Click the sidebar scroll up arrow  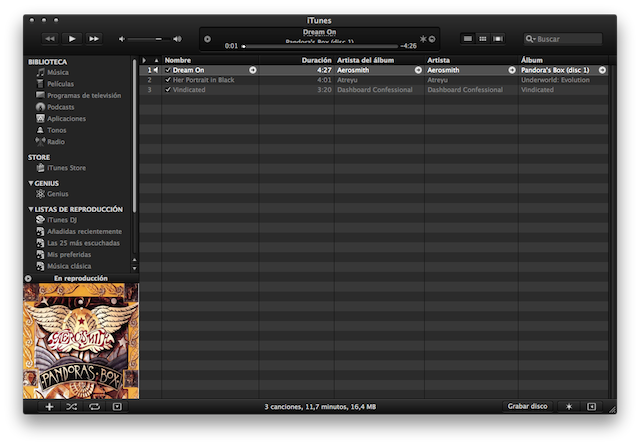pyautogui.click(x=135, y=260)
